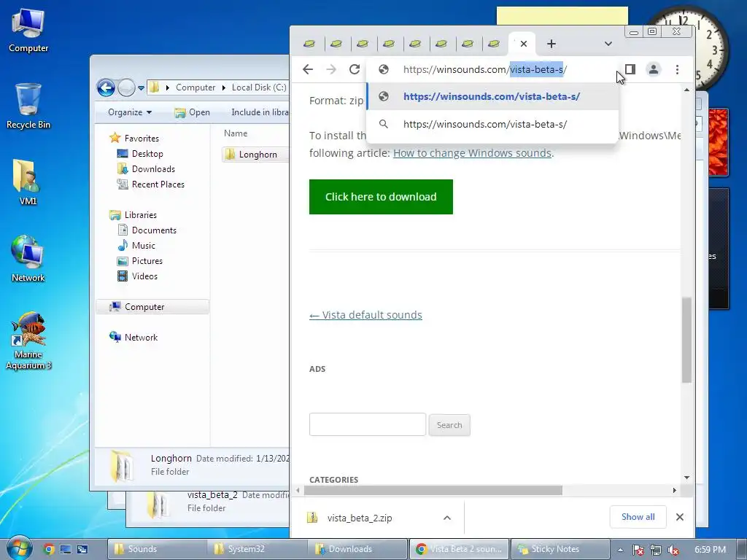Screen dimensions: 747x560
Task: Click Local Disk (C:) in breadcrumb
Action: pos(259,87)
